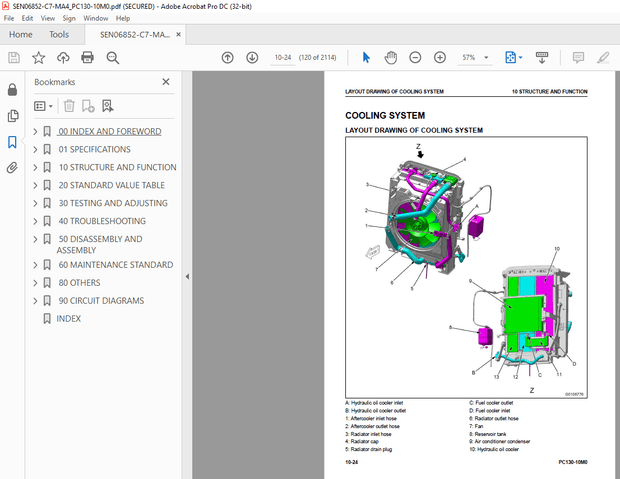This screenshot has width=620, height=479.
Task: Jump to 60 MAINTENANCE STANDARD bookmark
Action: [x=116, y=265]
